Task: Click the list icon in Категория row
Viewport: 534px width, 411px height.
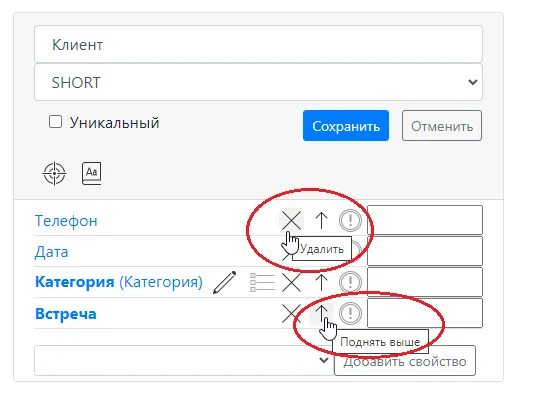Action: pos(262,282)
